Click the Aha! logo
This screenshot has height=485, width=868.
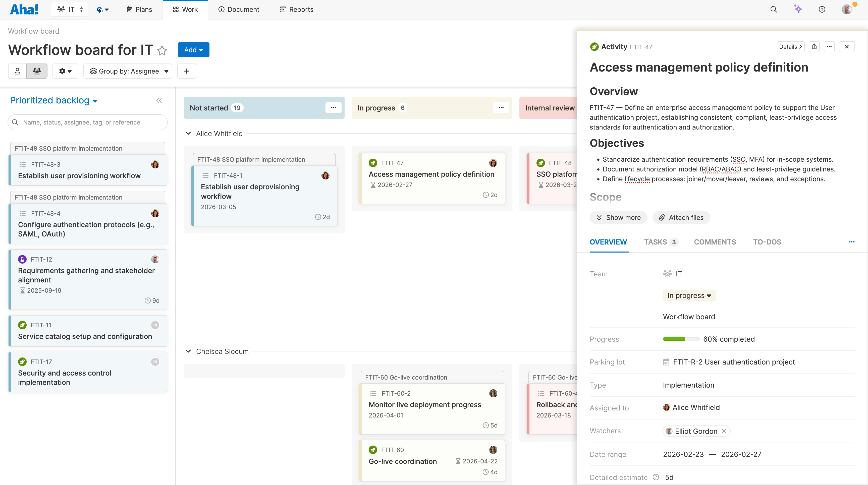(x=24, y=9)
